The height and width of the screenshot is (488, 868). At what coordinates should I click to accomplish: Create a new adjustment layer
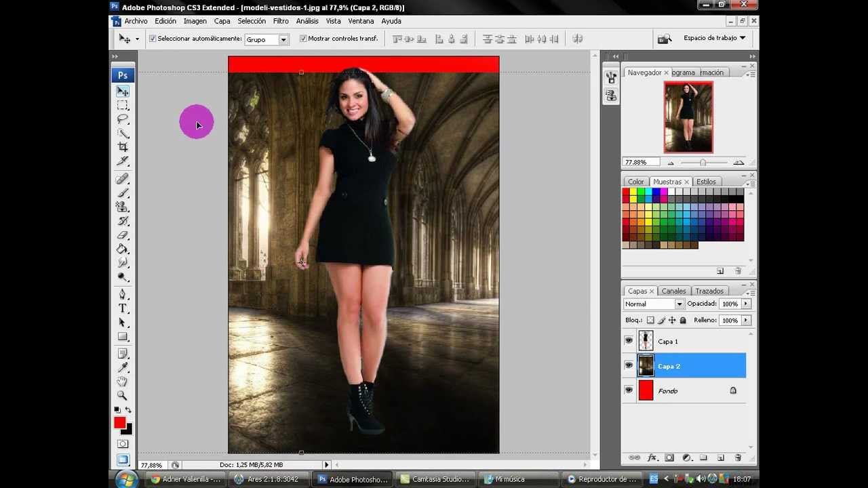(x=686, y=458)
